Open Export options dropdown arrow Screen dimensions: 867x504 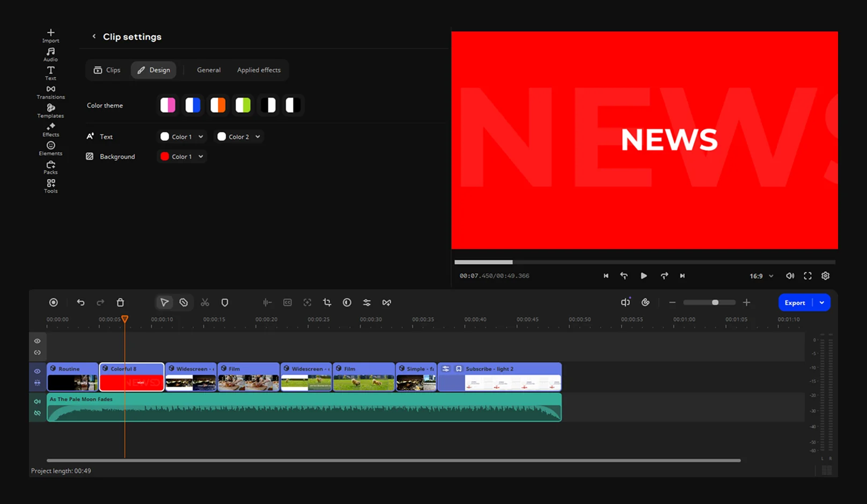tap(821, 302)
